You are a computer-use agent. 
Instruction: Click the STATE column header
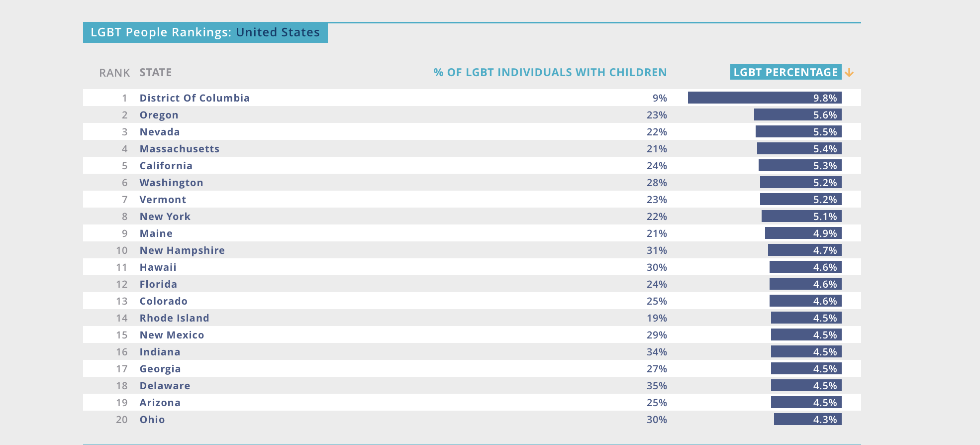pyautogui.click(x=155, y=72)
